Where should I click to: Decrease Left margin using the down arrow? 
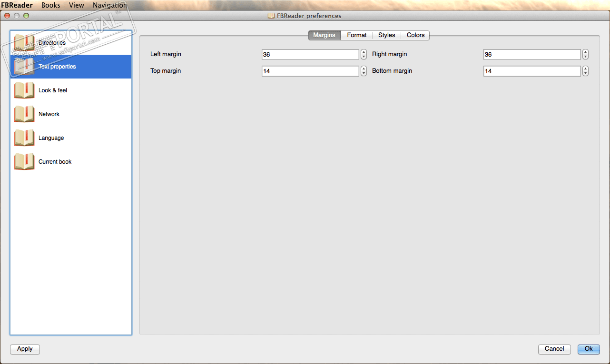point(364,57)
